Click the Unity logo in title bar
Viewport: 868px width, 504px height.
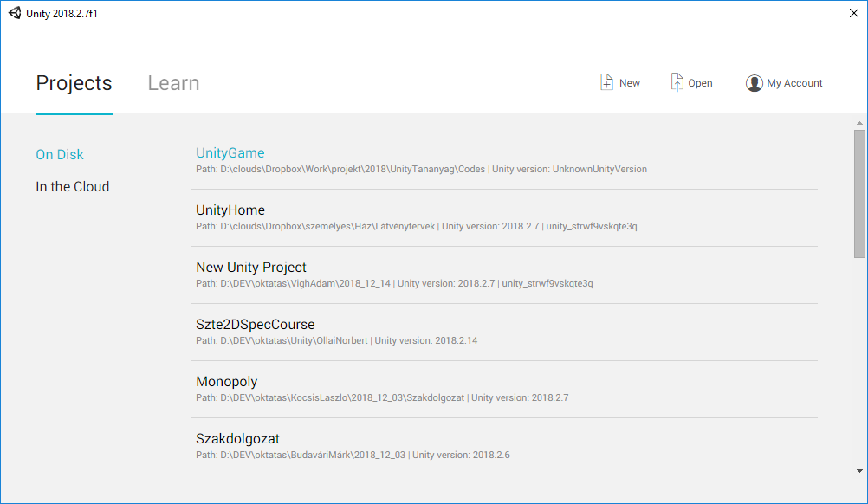(x=15, y=13)
